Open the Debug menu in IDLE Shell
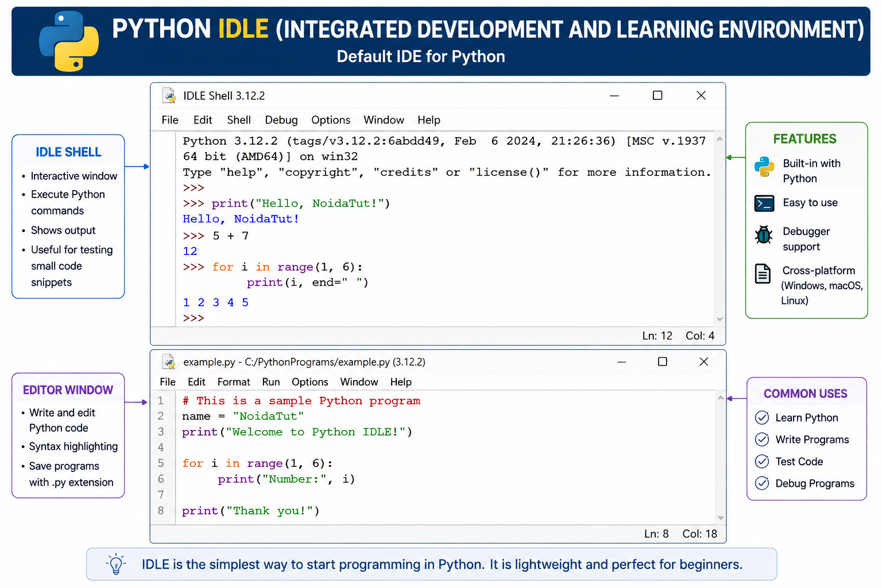This screenshot has height=588, width=882. tap(281, 120)
